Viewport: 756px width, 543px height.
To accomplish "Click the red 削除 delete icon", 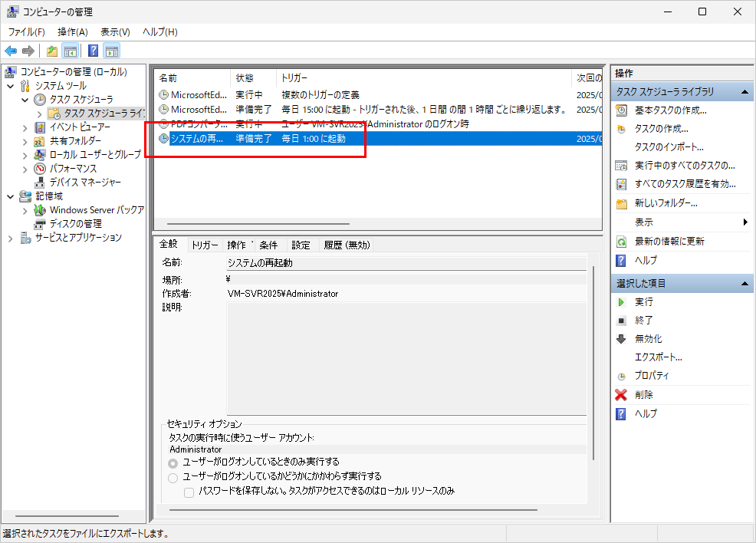I will (621, 395).
